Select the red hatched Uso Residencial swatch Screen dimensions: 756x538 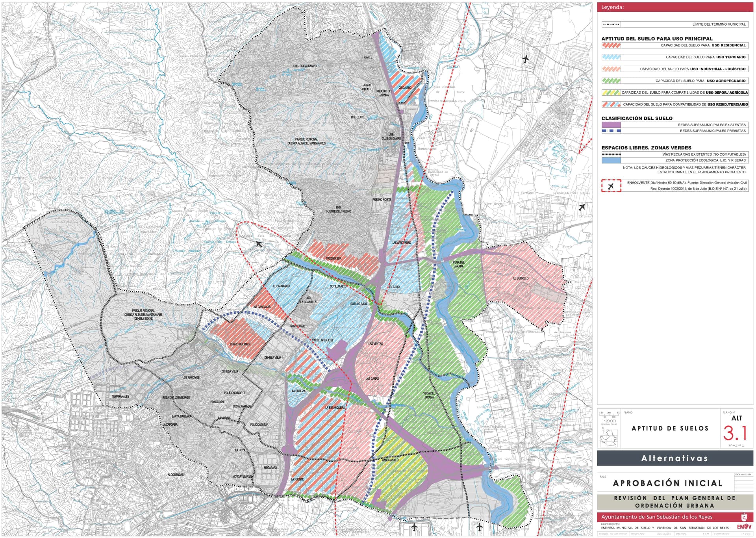(611, 45)
